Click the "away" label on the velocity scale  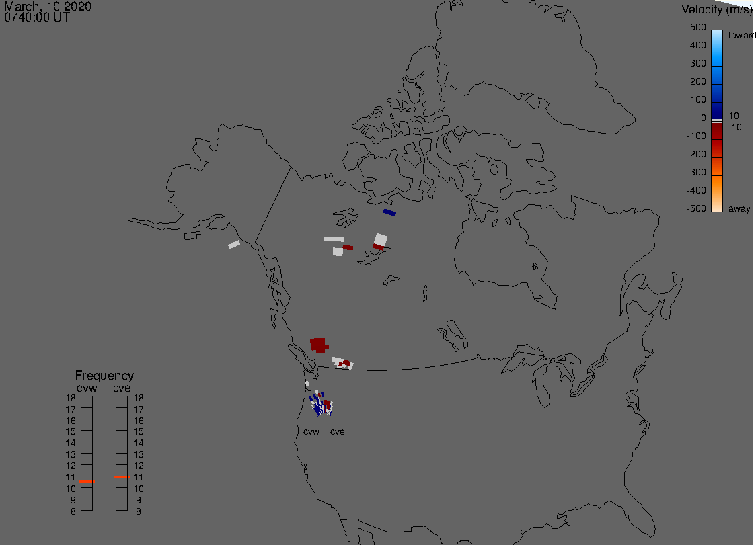click(x=739, y=208)
